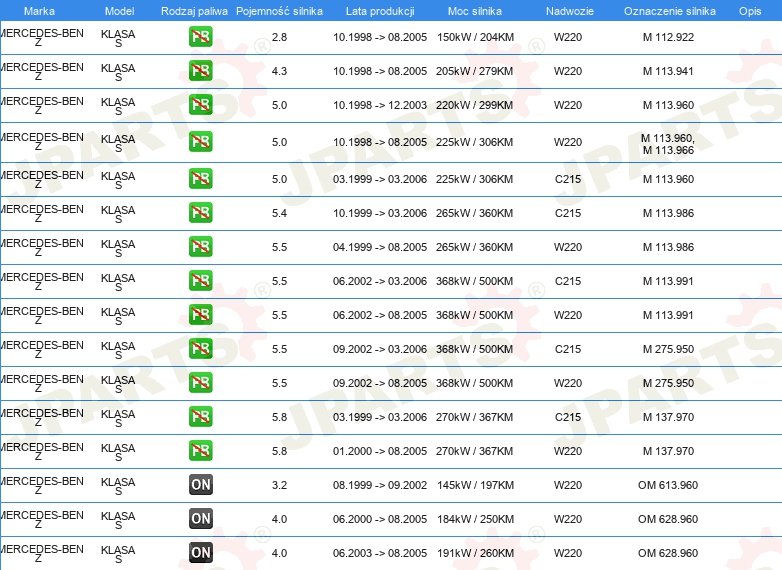
Task: Click production years 09.2002 -> 03.2006
Action: coord(380,349)
